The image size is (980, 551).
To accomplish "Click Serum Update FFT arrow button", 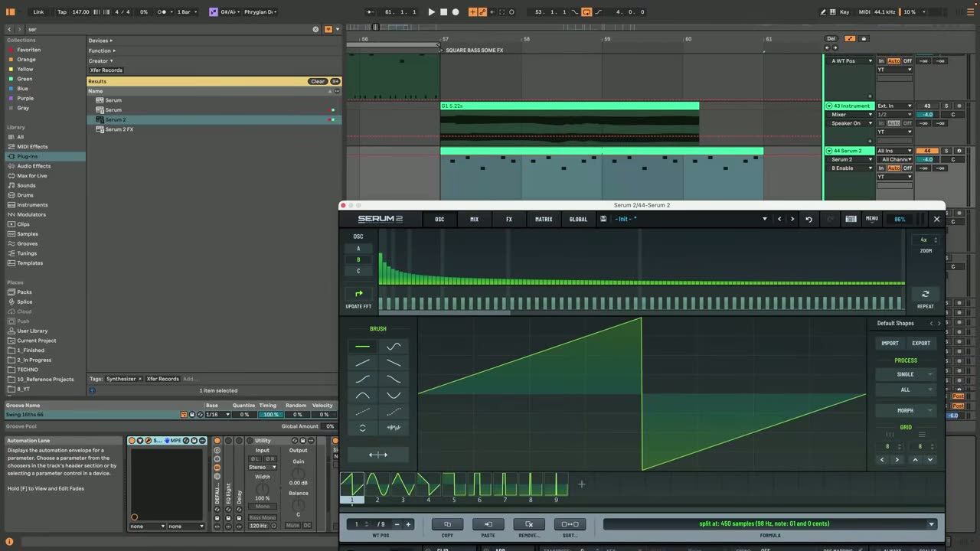I will (x=358, y=294).
